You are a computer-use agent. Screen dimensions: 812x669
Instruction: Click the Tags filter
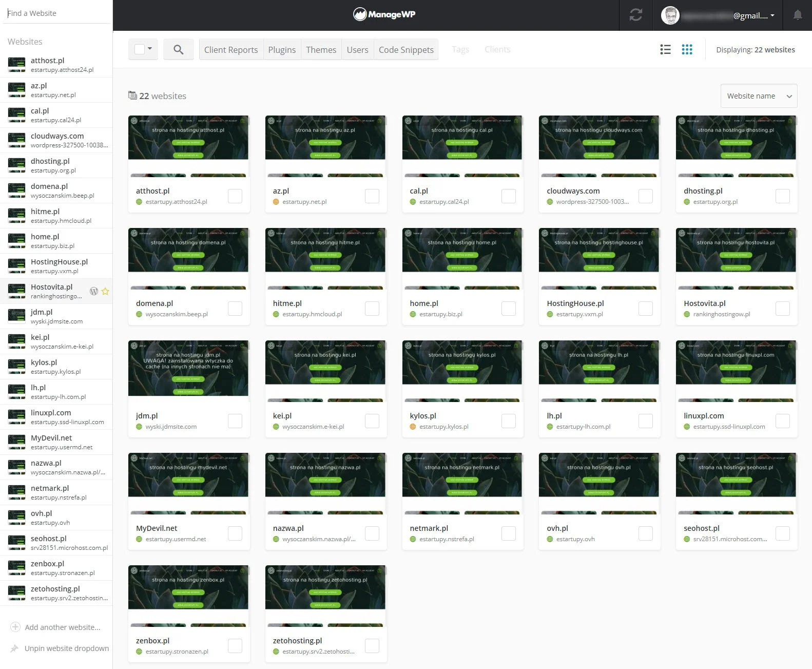coord(460,49)
